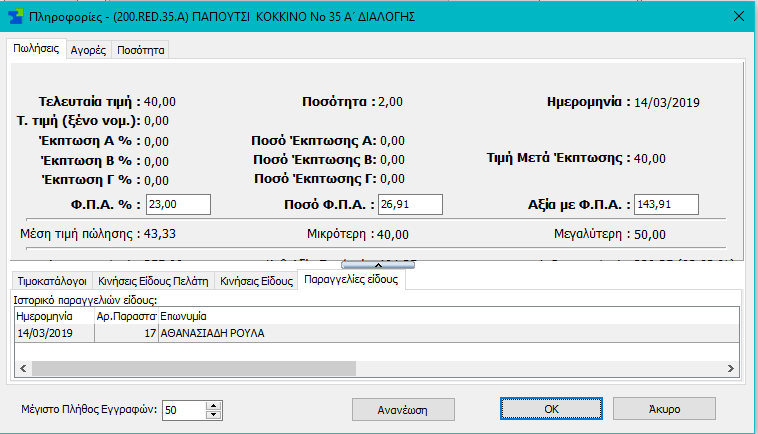
Task: Click the left scroll arrow of orders list
Action: [x=23, y=368]
